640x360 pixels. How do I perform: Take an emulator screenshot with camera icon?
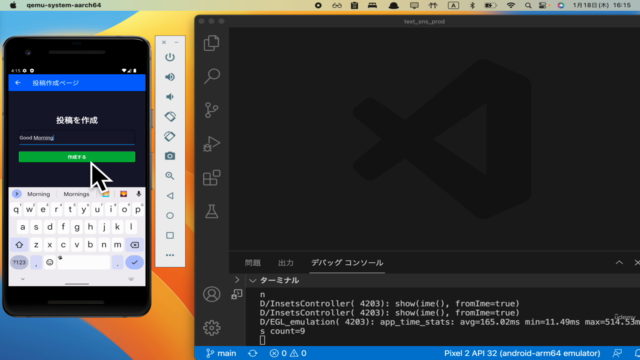pos(170,156)
